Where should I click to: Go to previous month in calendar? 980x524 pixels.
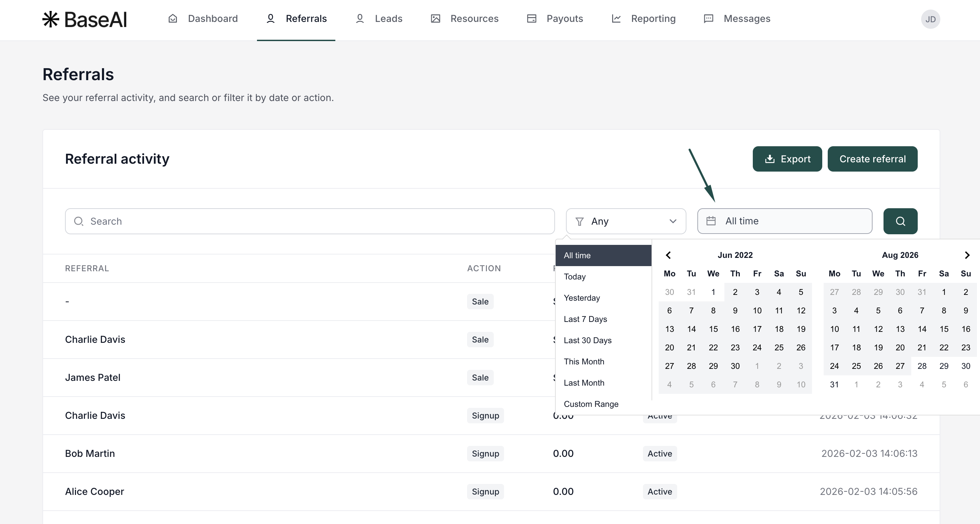point(668,255)
